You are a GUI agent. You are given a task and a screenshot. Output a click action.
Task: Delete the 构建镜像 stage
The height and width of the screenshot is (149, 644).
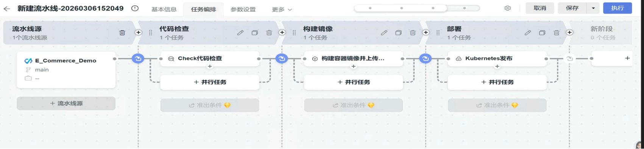coord(413,33)
